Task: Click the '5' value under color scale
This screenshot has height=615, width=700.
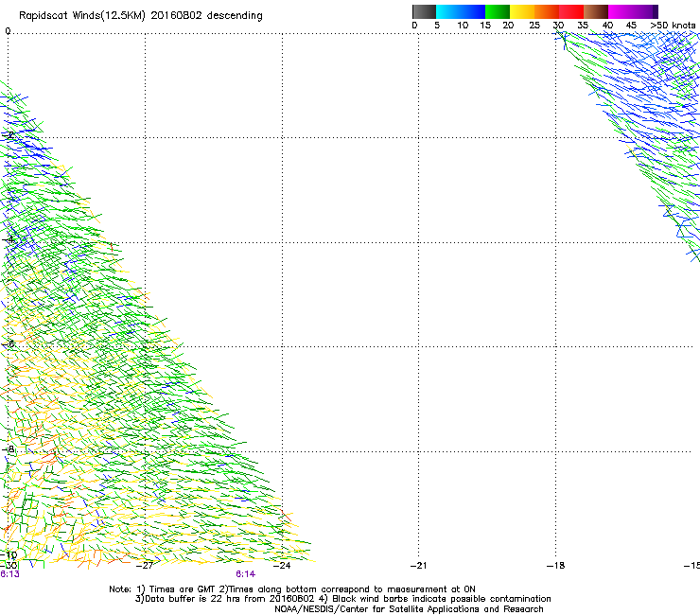Action: (x=437, y=26)
